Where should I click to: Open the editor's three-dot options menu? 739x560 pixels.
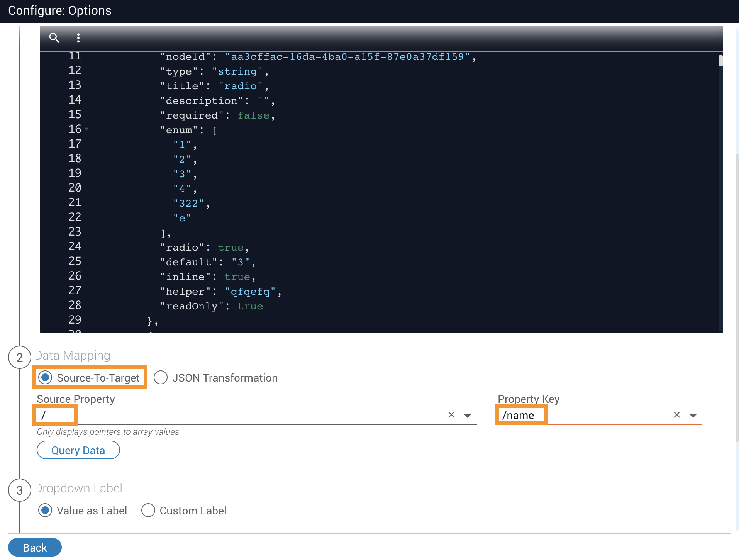(x=78, y=38)
